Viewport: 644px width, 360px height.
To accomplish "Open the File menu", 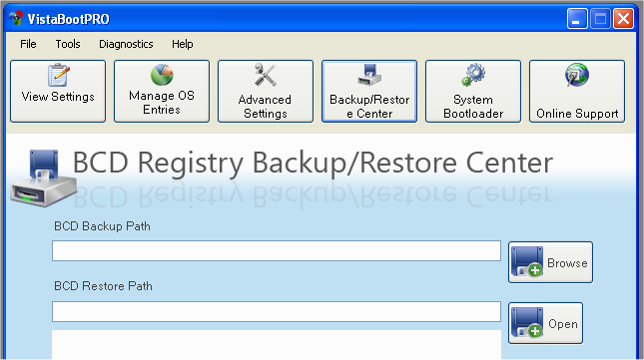I will (28, 44).
